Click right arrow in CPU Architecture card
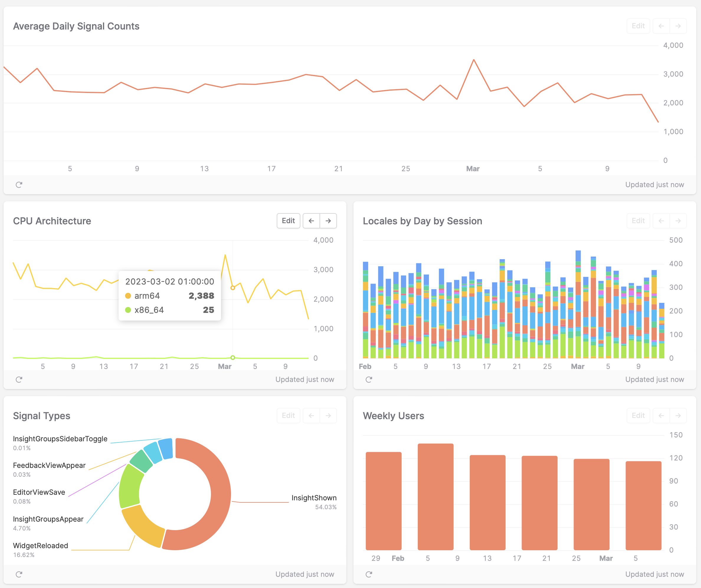This screenshot has height=588, width=701. (x=328, y=221)
